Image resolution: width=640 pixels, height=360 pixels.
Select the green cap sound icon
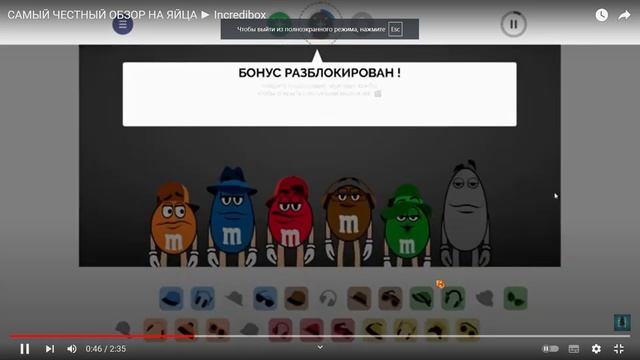click(x=422, y=299)
